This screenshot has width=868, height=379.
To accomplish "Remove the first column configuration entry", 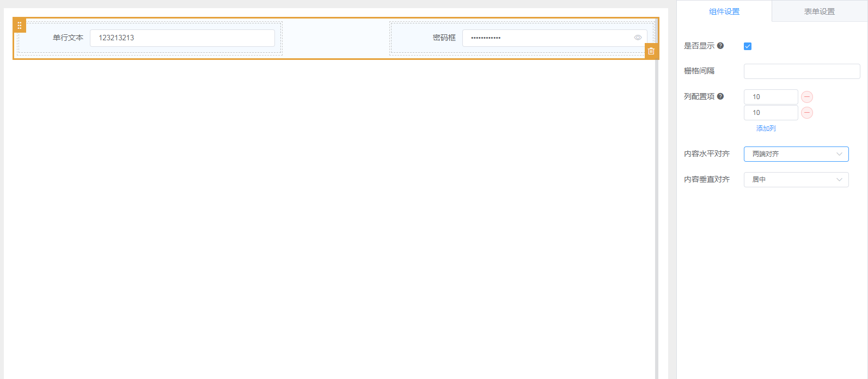I will click(x=807, y=97).
